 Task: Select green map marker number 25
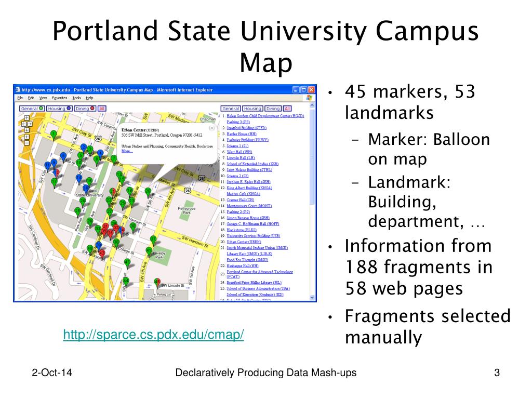click(123, 205)
